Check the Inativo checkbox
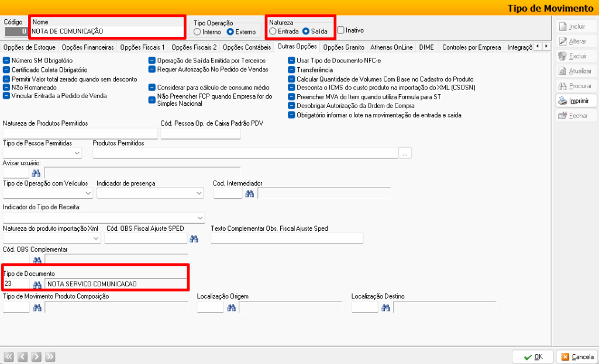 coord(341,30)
